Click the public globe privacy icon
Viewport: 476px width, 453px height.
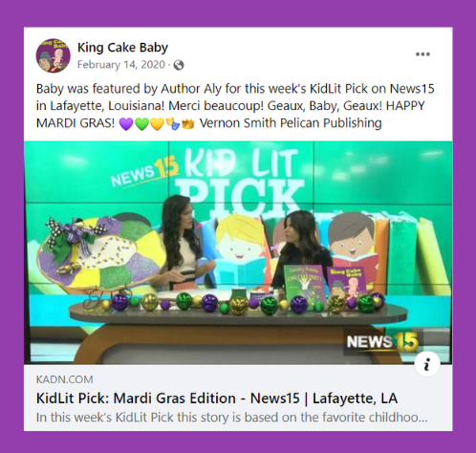pyautogui.click(x=179, y=65)
